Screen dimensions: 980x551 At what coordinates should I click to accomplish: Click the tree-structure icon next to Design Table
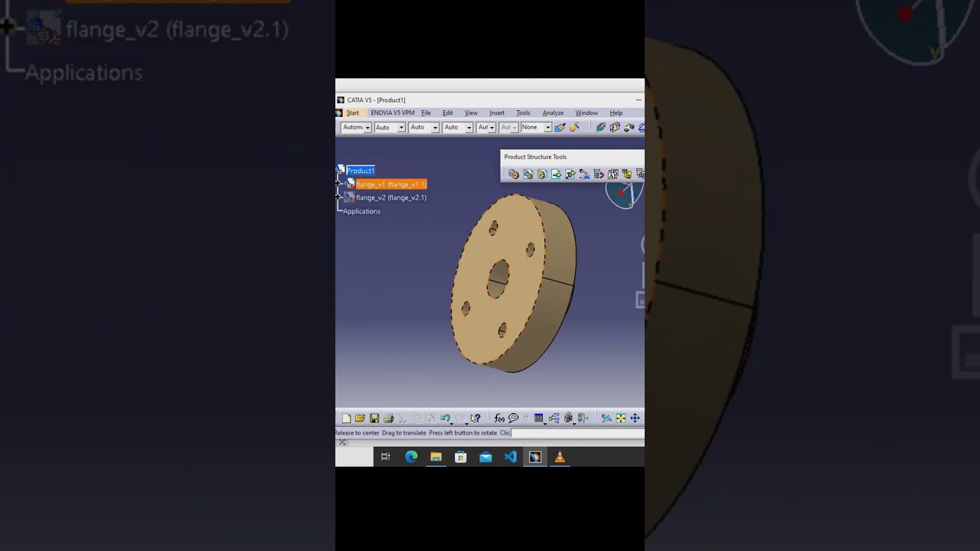point(554,419)
